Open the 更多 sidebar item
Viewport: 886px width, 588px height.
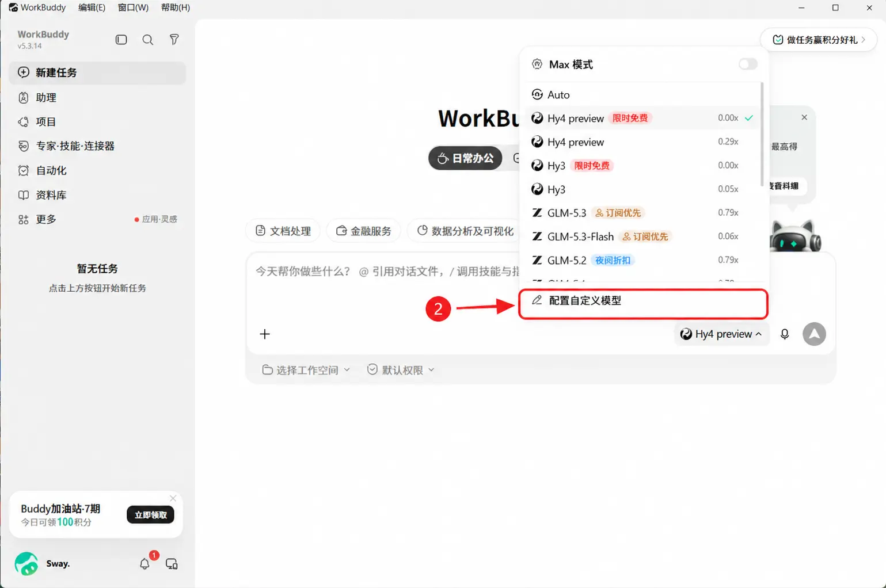(97, 219)
